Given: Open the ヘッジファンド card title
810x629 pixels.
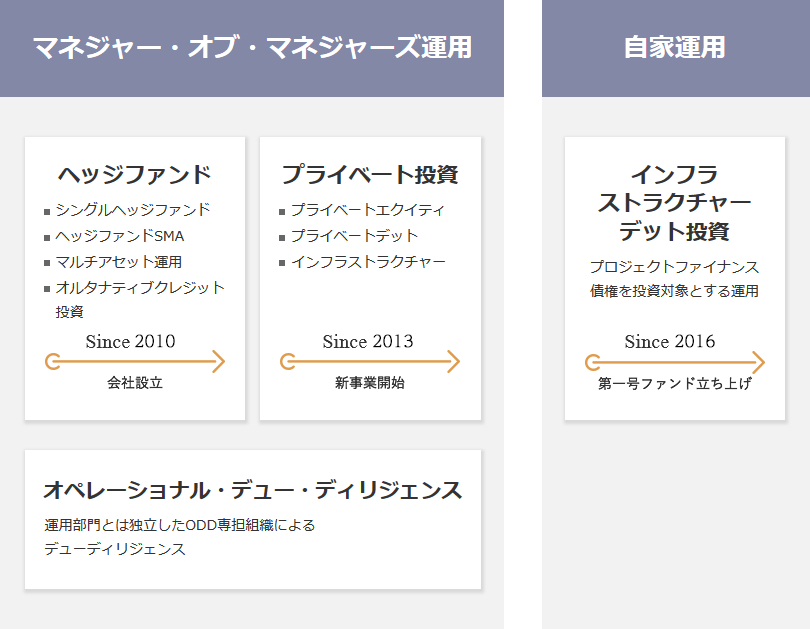Looking at the screenshot, I should click(135, 175).
